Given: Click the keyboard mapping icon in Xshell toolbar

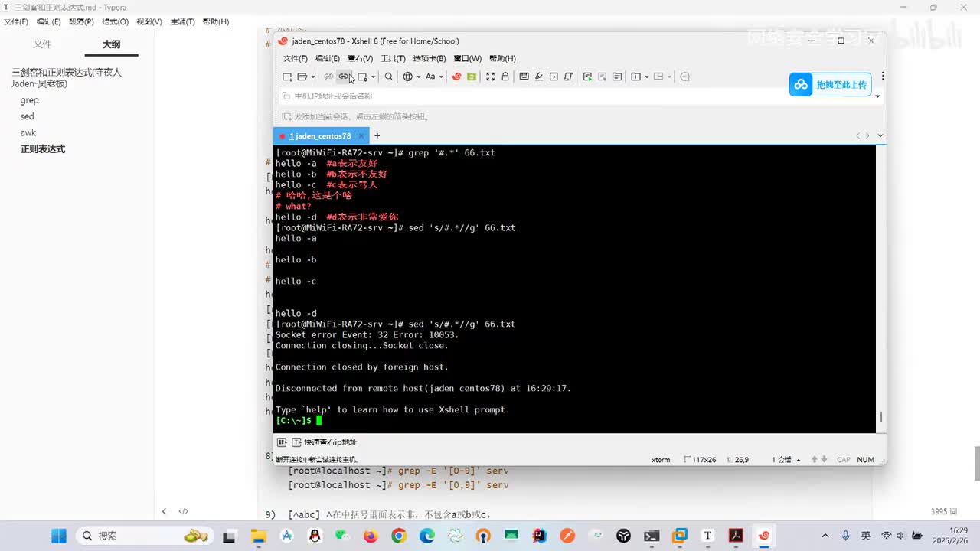Looking at the screenshot, I should (524, 77).
